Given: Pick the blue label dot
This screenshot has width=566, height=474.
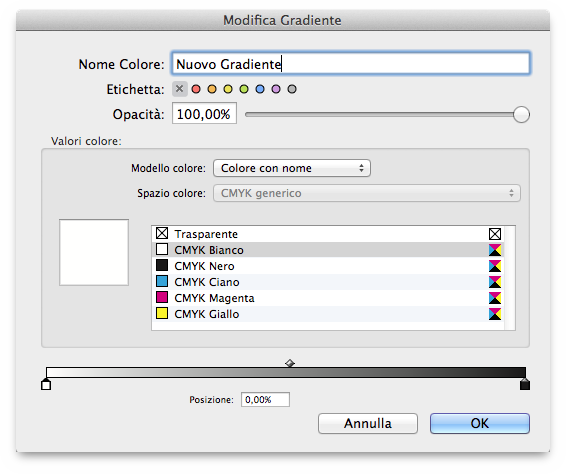Looking at the screenshot, I should point(260,89).
